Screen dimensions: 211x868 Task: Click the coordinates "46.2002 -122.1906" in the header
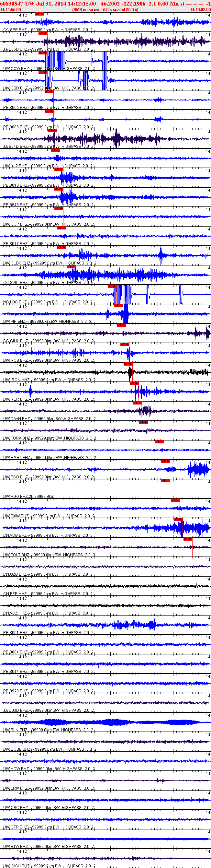[x=123, y=3]
